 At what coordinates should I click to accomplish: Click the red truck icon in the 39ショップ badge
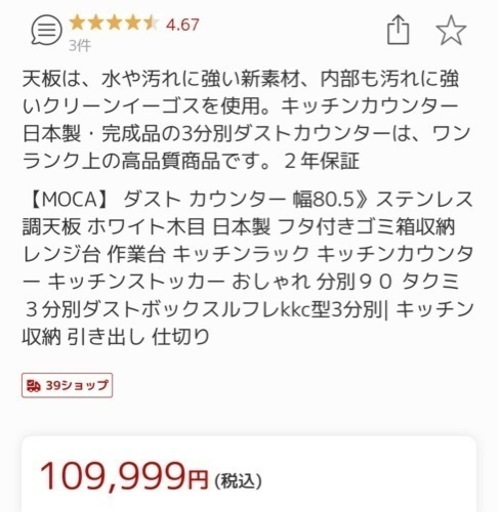(x=34, y=386)
